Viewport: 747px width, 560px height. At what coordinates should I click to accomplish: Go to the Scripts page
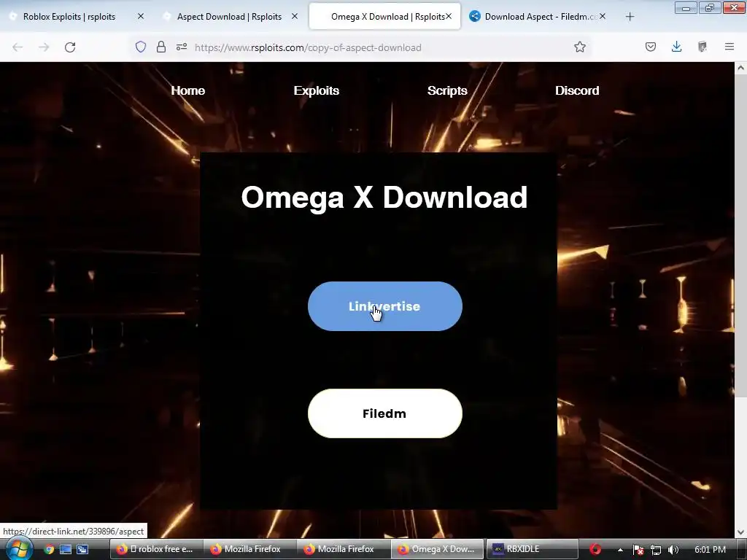(447, 90)
